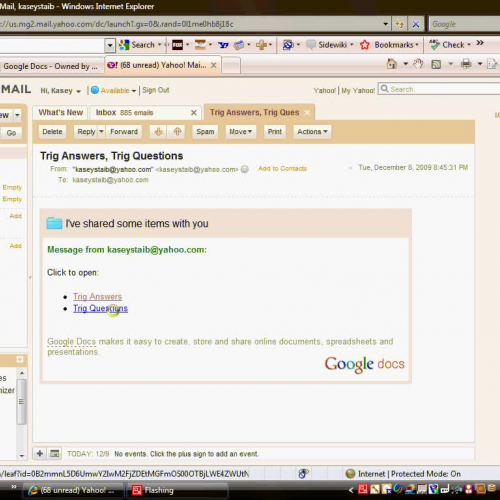This screenshot has height=500, width=500.
Task: Click the Google toolbar Search icon
Action: tap(124, 45)
